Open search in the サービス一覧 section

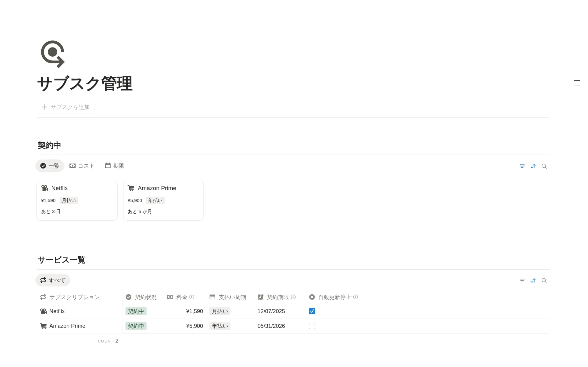pyautogui.click(x=544, y=281)
